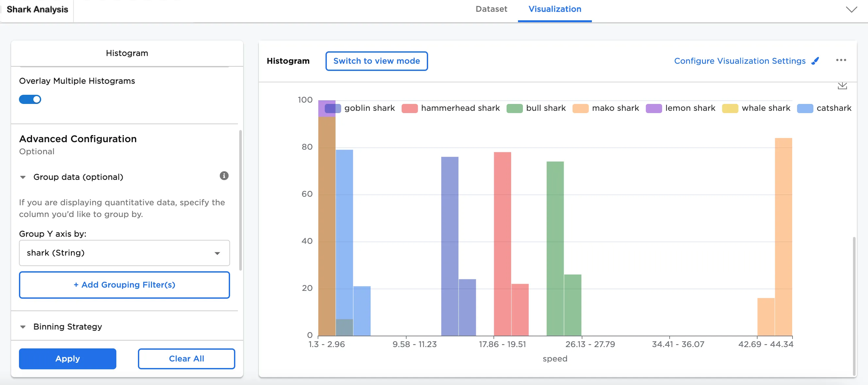Screen dimensions: 868x385
Task: Open the three-dots more options menu
Action: (x=841, y=60)
